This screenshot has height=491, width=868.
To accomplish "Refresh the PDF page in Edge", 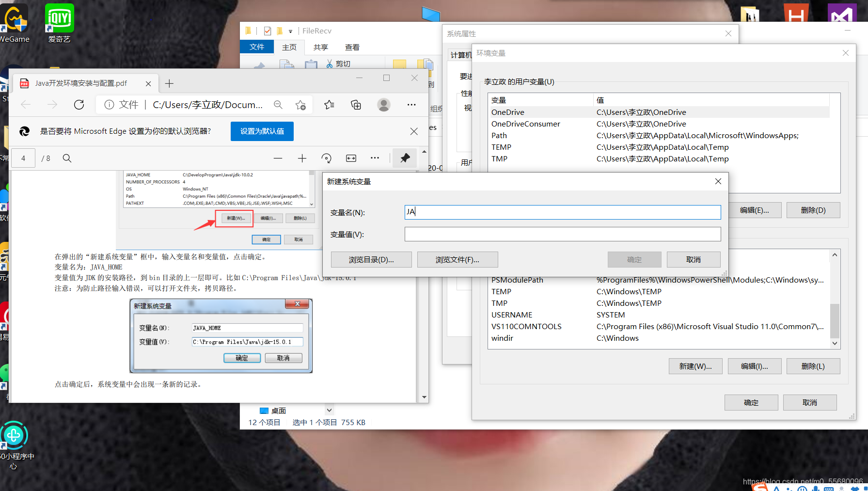I will coord(79,105).
